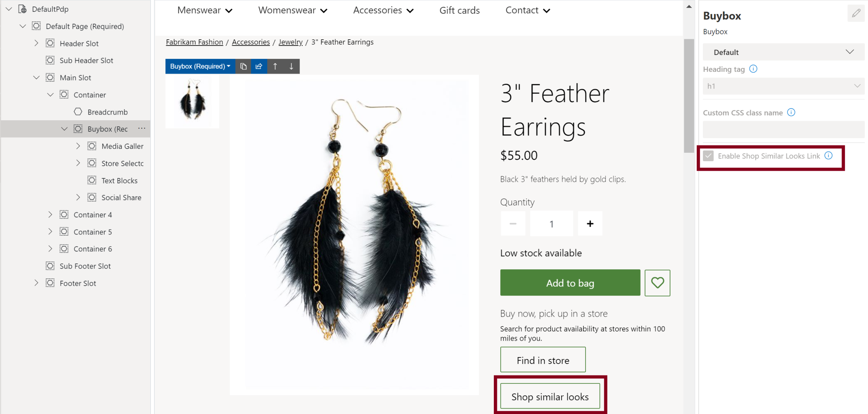
Task: Expand the Store Selector tree item
Action: 78,163
